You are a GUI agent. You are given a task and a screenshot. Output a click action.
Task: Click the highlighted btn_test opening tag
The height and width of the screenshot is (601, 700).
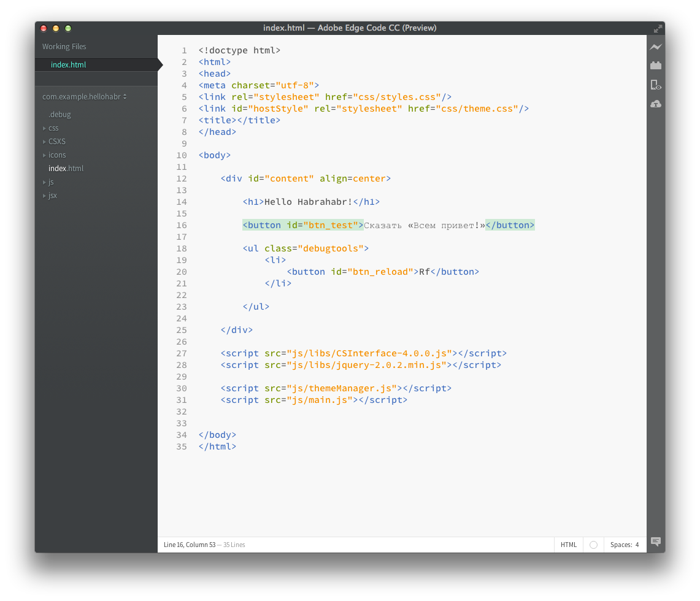[303, 225]
